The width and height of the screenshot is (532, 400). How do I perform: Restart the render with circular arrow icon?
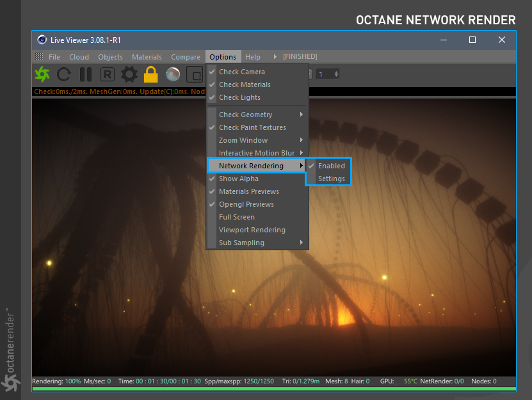tap(63, 74)
